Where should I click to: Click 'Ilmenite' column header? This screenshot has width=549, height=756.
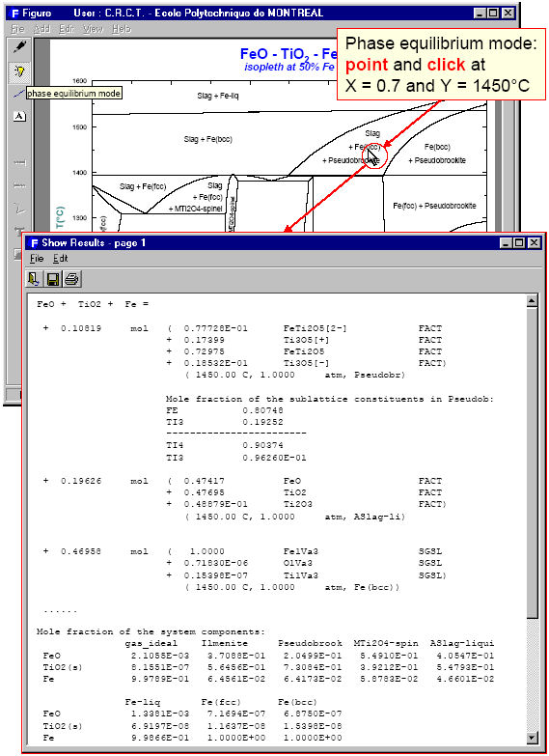pos(225,644)
